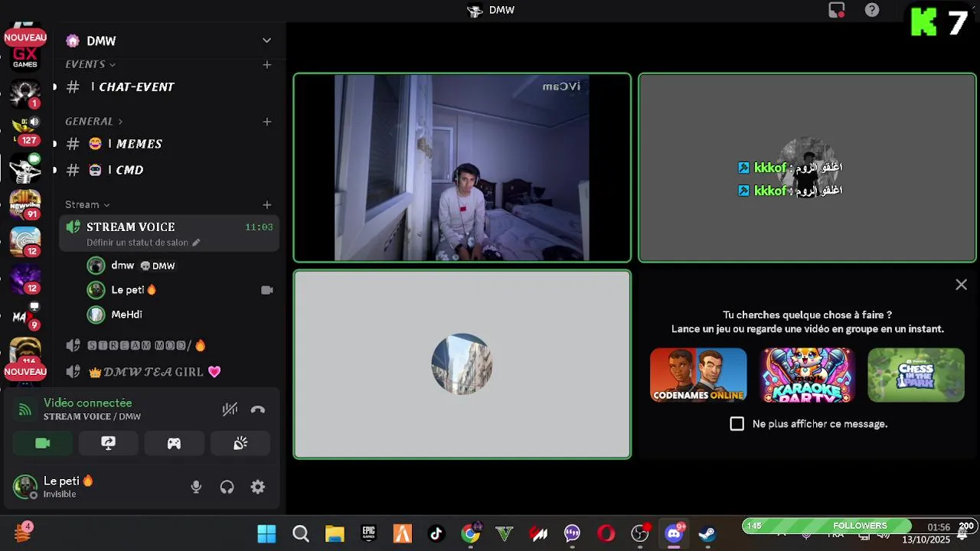980x551 pixels.
Task: Open Opera browser from the taskbar
Action: coord(606,533)
